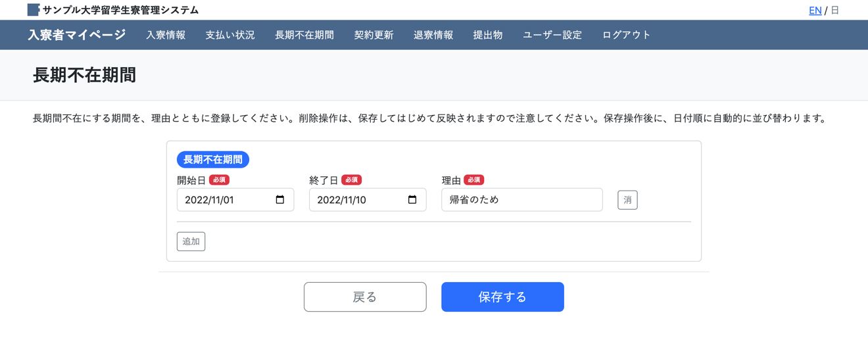Open the 支払い状況 menu item
Screen dimensions: 868x338
tap(230, 36)
